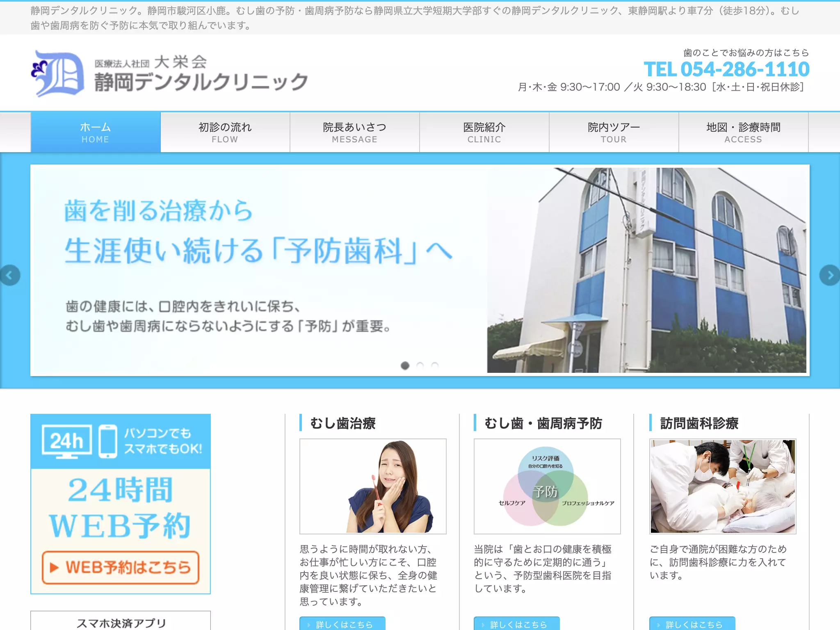
Task: Click the TEL 054-286-1110 phone number
Action: pos(726,69)
